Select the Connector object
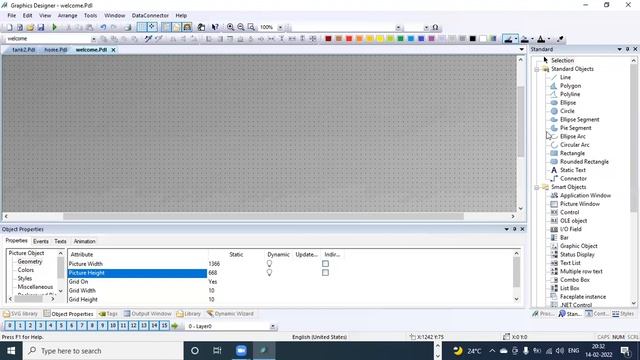 coord(573,178)
